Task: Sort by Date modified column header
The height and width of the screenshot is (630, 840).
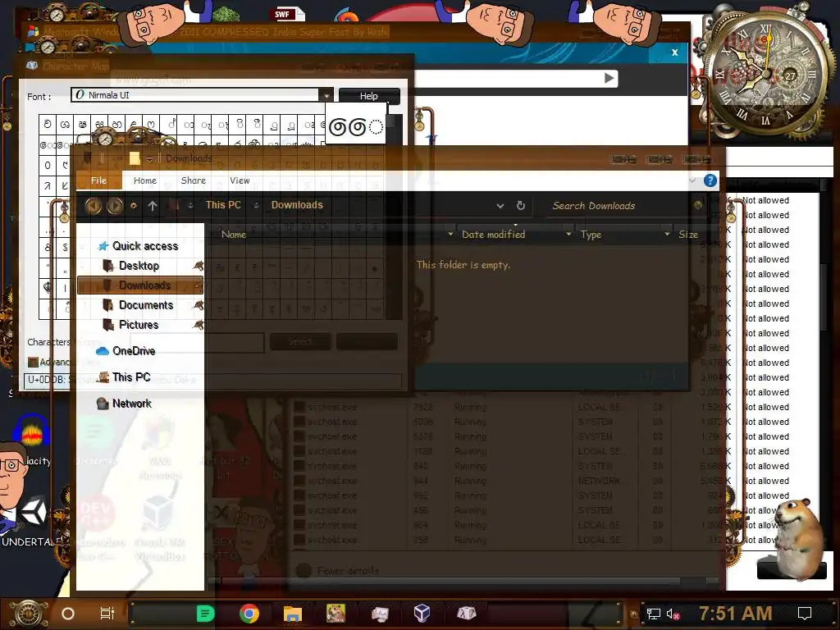Action: pos(493,234)
